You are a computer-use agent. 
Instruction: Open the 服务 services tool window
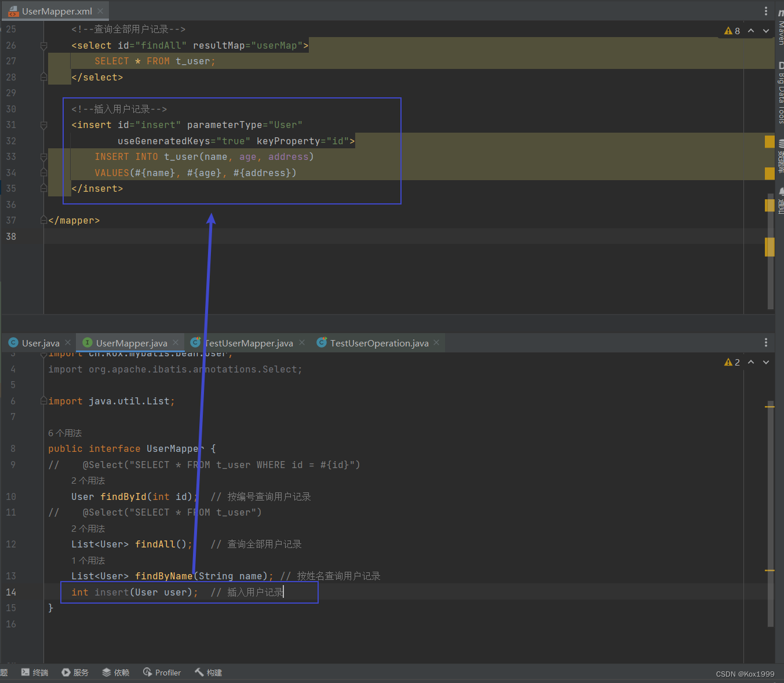75,673
